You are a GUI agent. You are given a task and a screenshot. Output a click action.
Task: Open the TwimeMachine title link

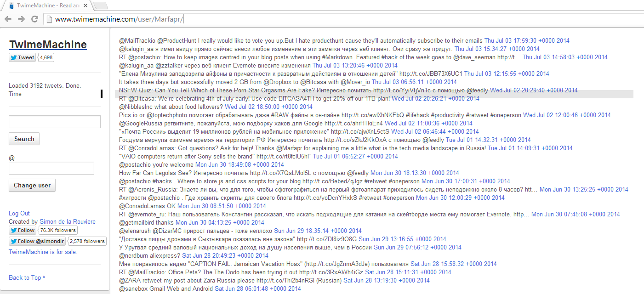48,45
